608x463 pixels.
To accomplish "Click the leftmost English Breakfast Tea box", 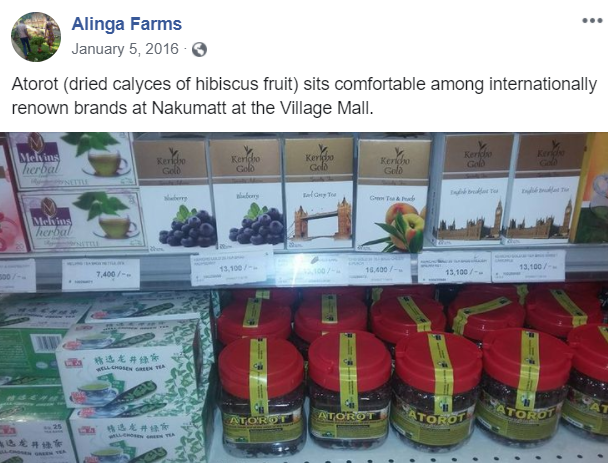I will [472, 188].
